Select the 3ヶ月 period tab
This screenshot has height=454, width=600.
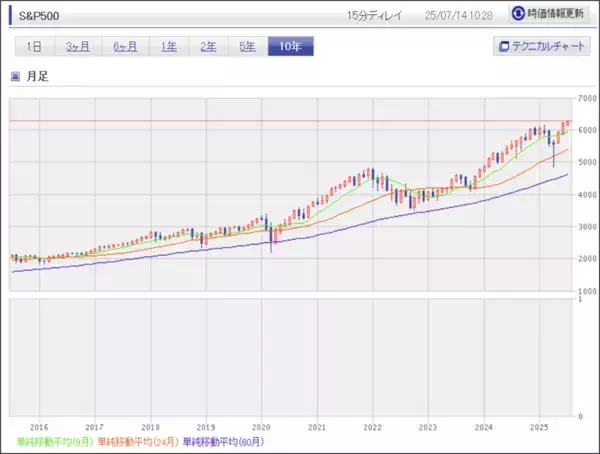80,47
